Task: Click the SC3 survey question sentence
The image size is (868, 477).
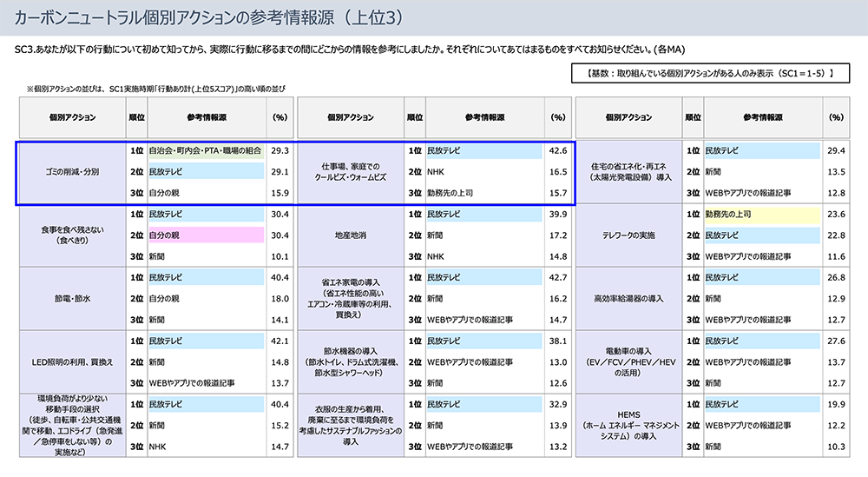Action: point(350,50)
